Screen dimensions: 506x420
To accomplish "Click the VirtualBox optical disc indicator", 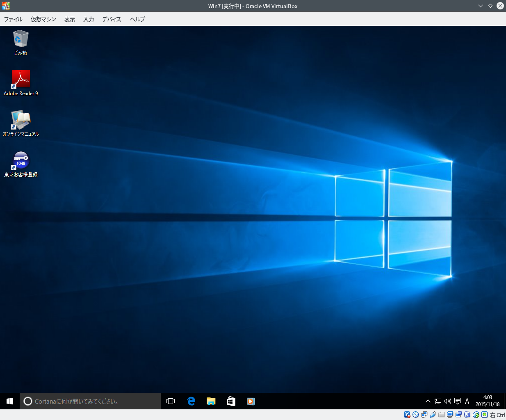I will click(415, 415).
